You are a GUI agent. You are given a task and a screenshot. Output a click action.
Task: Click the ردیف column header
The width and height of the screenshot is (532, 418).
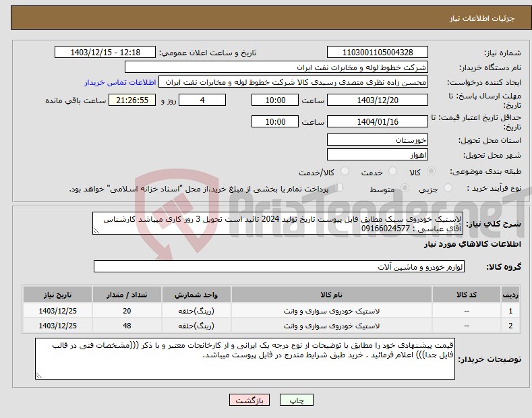[x=510, y=295]
